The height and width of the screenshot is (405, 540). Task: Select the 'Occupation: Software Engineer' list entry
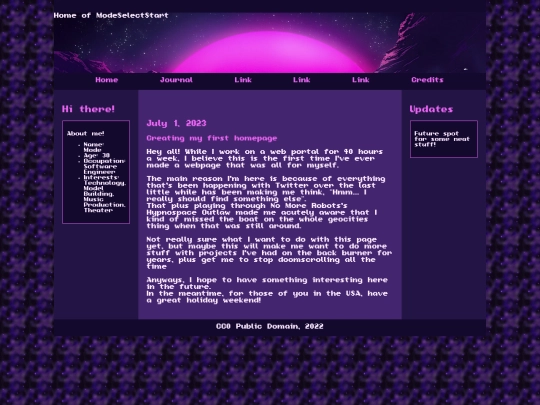click(104, 166)
